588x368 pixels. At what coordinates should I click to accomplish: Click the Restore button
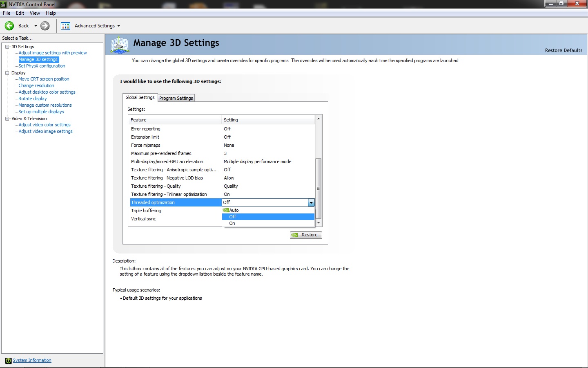[306, 235]
